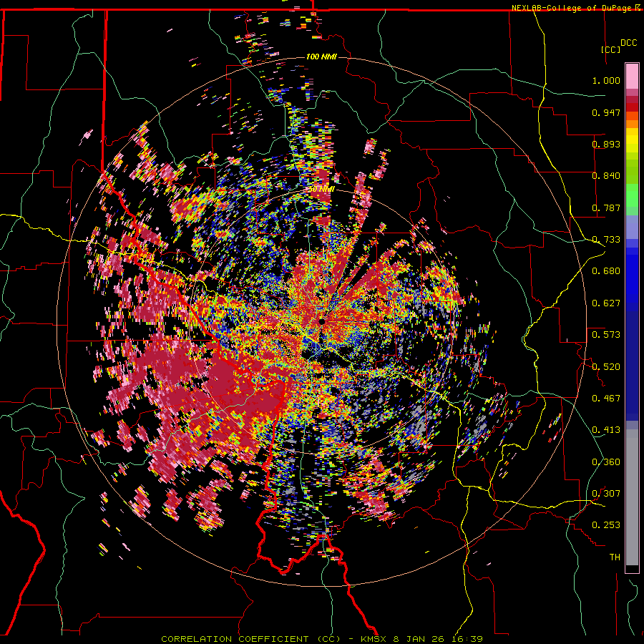Screen dimensions: 644x644
Task: Select the 1.000 legend value
Action: (606, 80)
